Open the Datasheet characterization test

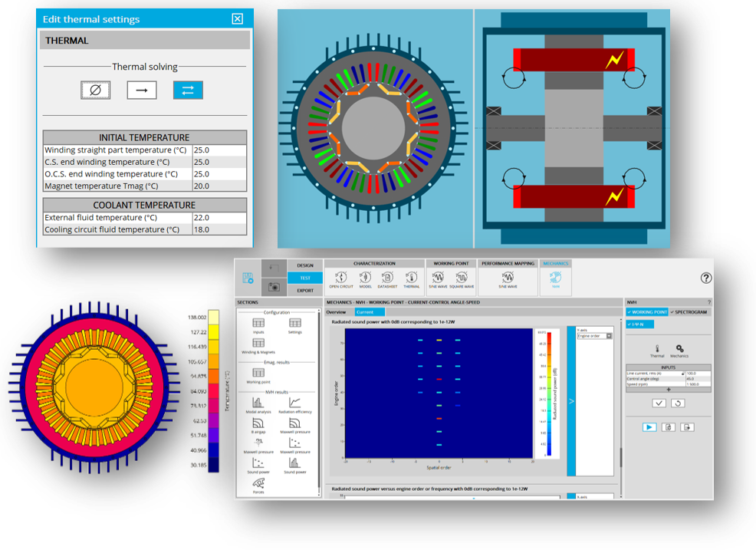(388, 279)
